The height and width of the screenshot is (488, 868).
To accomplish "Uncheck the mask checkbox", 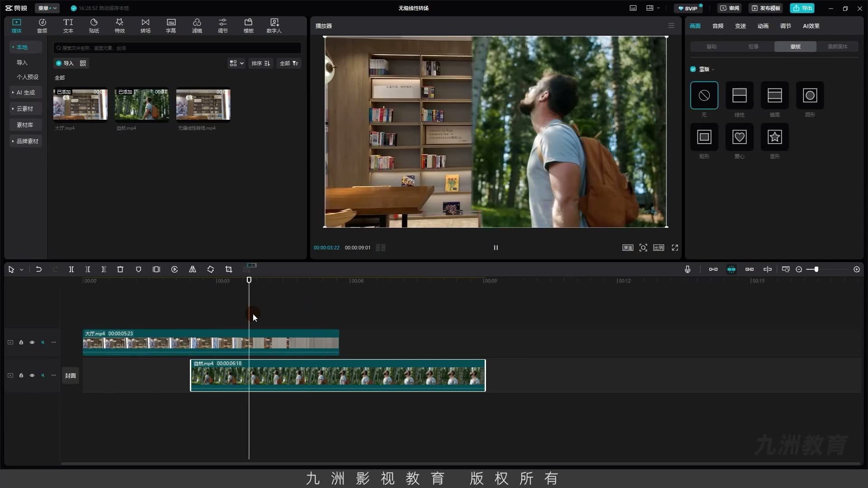I will (x=693, y=69).
